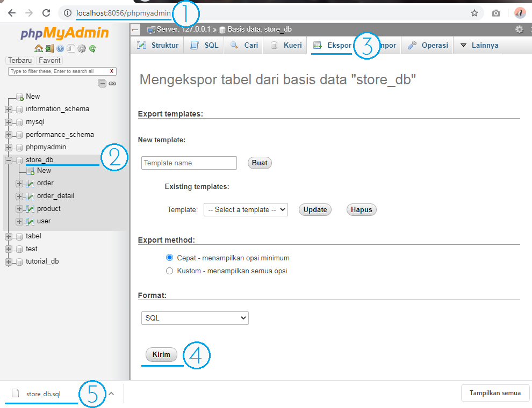Image resolution: width=532 pixels, height=408 pixels.
Task: Clear the filter box with the red X
Action: 112,71
